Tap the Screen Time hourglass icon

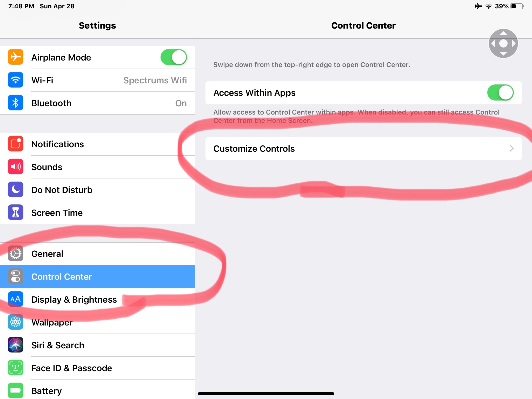[16, 212]
